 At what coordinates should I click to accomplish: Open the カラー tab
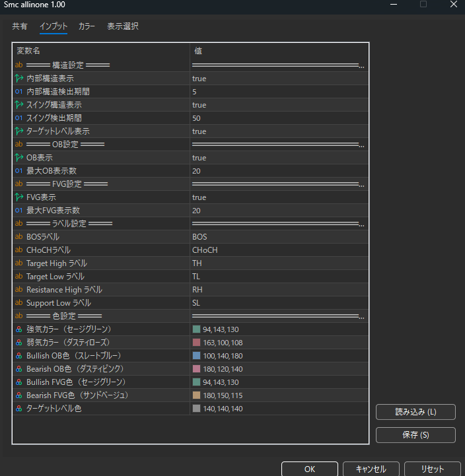click(87, 26)
